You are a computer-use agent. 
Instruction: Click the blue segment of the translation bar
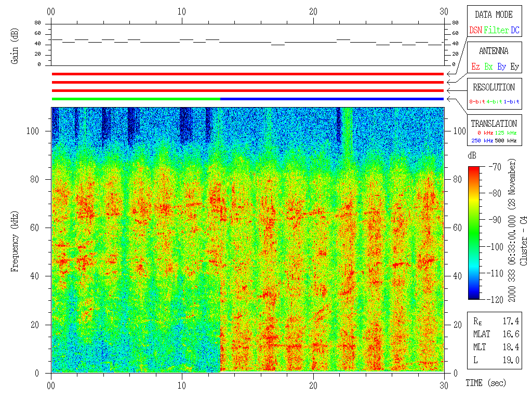(331, 99)
